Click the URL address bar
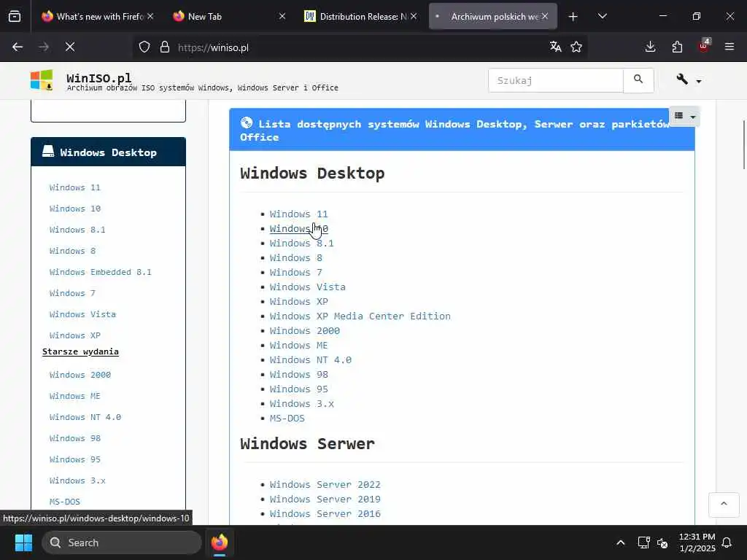 pyautogui.click(x=360, y=47)
